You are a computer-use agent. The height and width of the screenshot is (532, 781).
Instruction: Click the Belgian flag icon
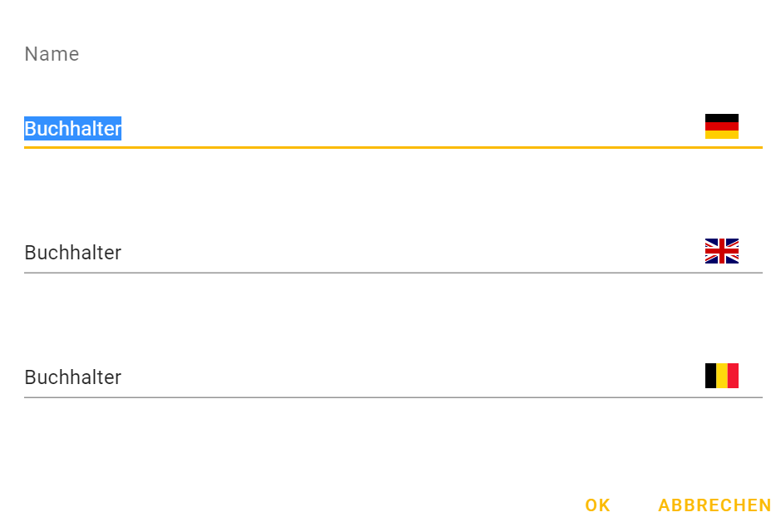pos(721,376)
